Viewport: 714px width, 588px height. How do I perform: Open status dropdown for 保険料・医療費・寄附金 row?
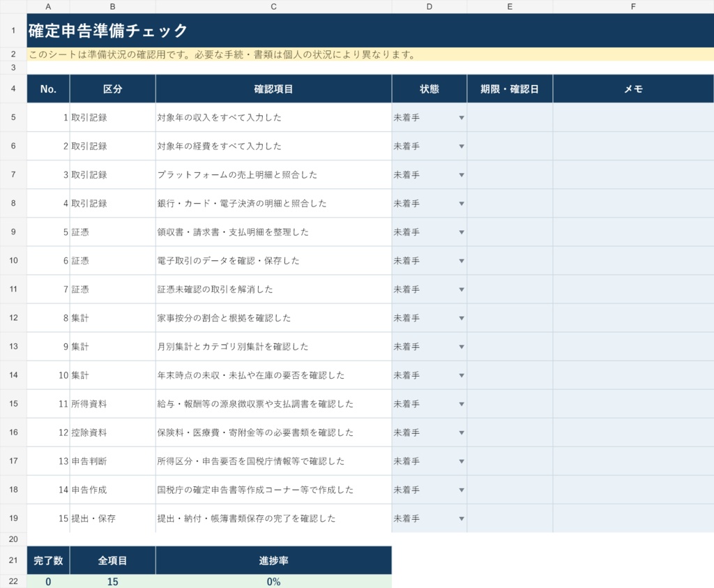pyautogui.click(x=462, y=433)
